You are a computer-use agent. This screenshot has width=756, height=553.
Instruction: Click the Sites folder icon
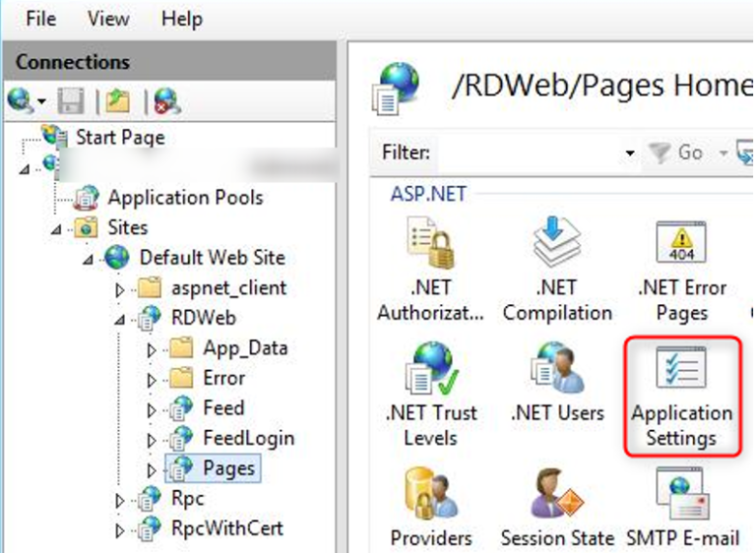tap(87, 227)
